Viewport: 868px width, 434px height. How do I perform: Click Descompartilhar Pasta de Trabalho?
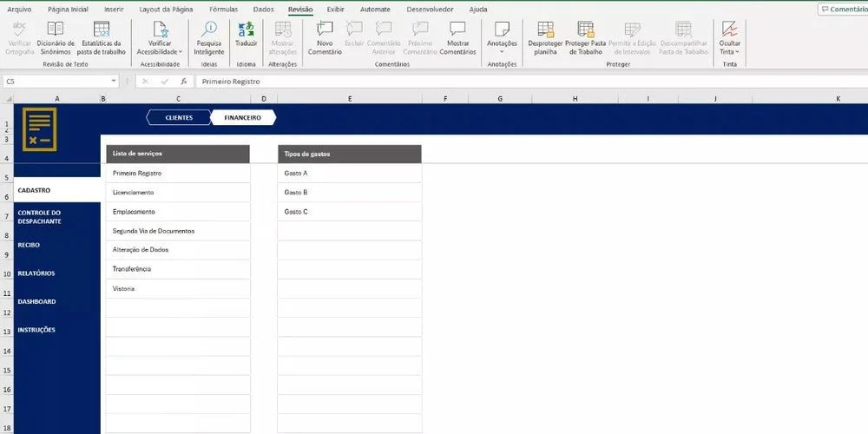(684, 38)
